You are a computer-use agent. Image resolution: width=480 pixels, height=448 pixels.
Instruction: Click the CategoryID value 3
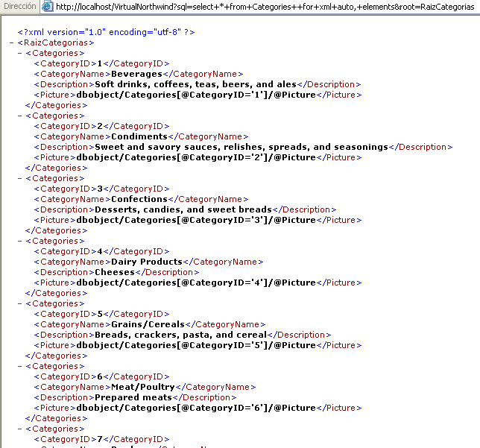(100, 189)
